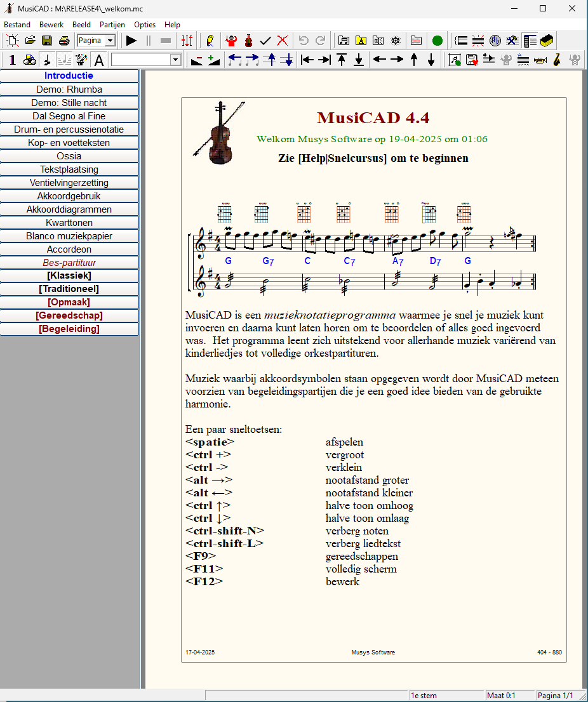This screenshot has width=588, height=702.
Task: Click the bold number 1 icon
Action: 13,60
